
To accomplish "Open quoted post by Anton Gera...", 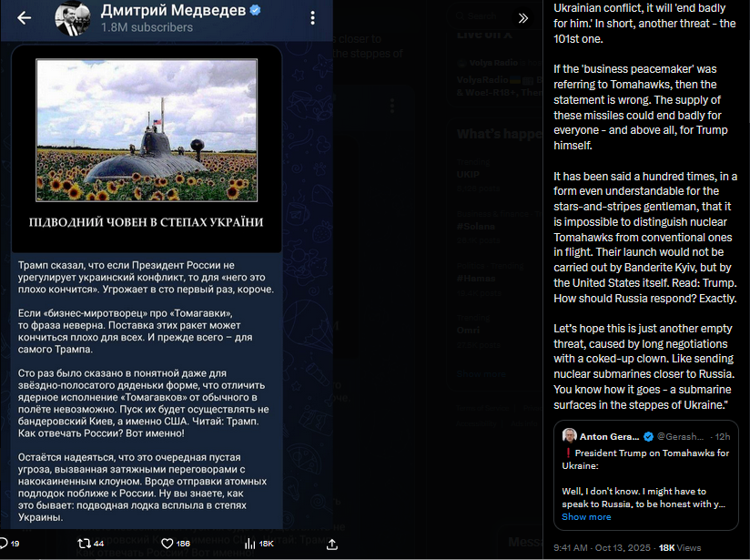I will 645,474.
